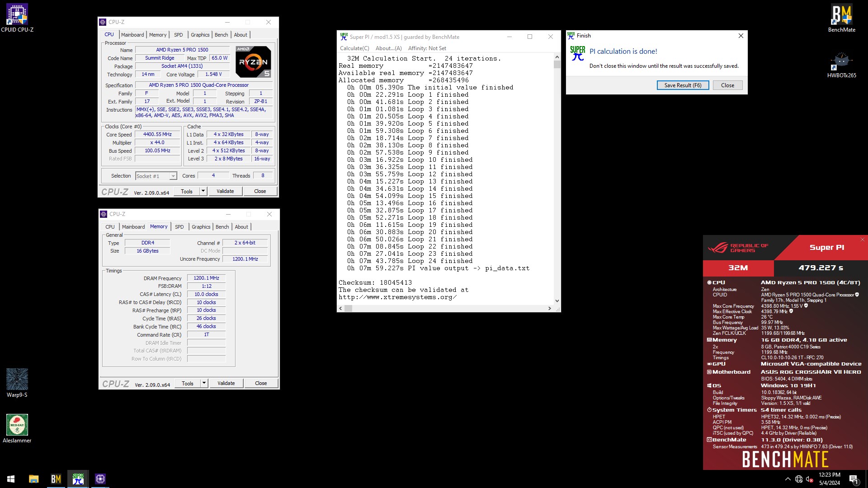Screen dimensions: 868x488
Task: Open the About...(A) menu in Super PI
Action: [x=388, y=48]
